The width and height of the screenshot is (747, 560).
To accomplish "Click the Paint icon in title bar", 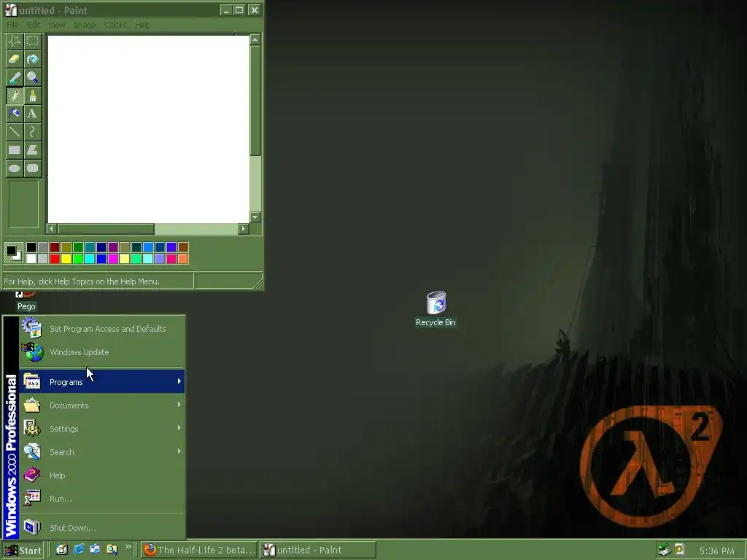I will (10, 10).
